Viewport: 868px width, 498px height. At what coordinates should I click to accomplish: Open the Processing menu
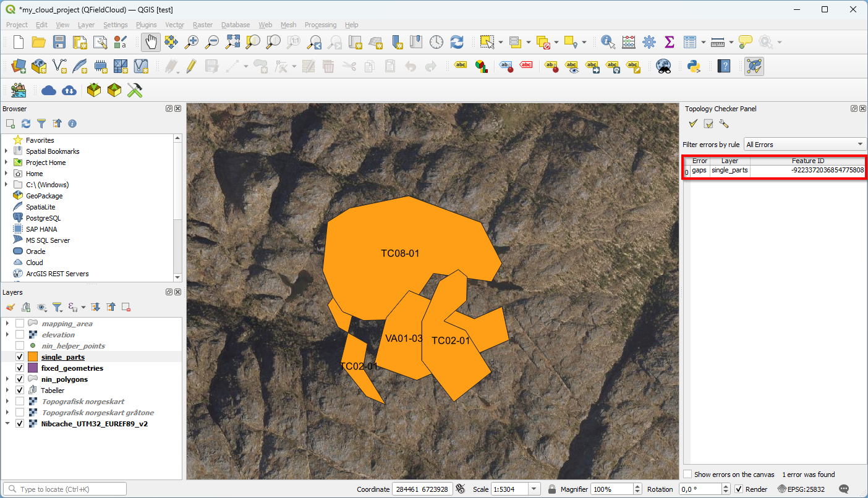320,25
